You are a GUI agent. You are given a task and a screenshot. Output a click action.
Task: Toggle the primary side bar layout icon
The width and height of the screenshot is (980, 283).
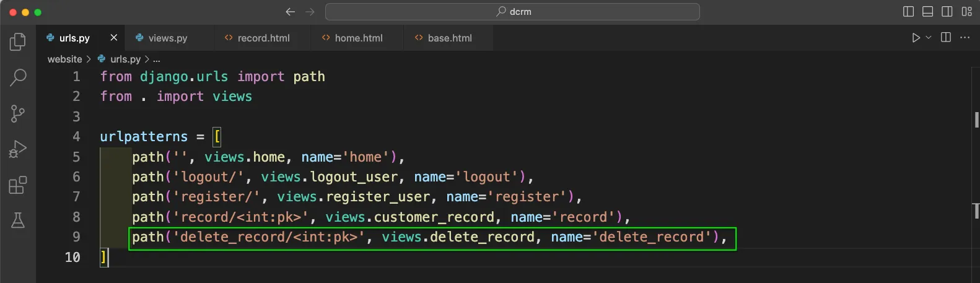(909, 12)
